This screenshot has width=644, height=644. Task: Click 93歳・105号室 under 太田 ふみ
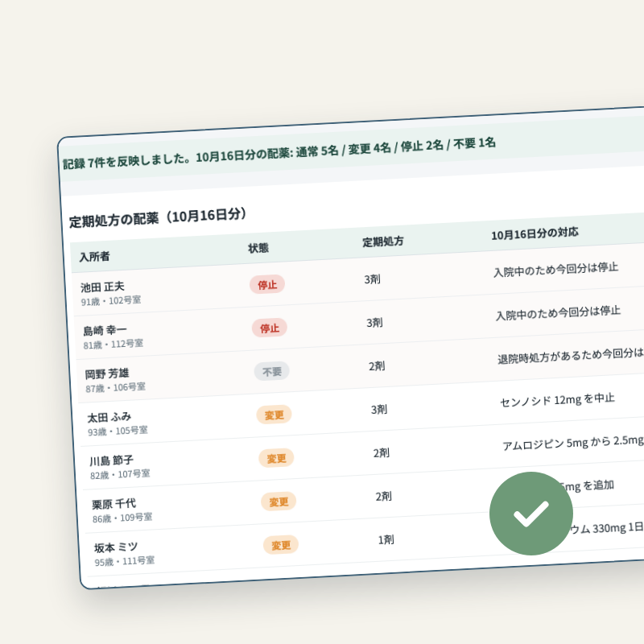click(x=118, y=431)
